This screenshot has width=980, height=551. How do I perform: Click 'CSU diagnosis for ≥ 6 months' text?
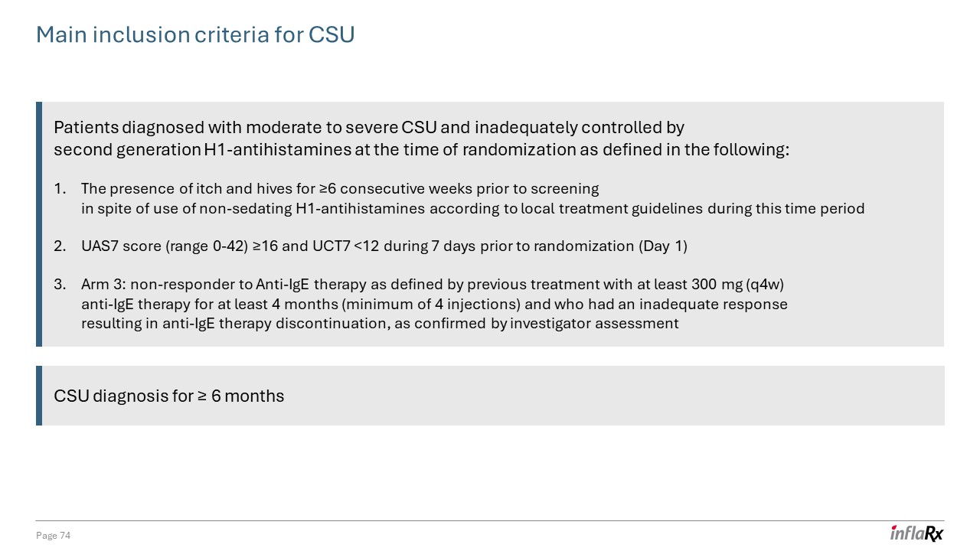169,396
